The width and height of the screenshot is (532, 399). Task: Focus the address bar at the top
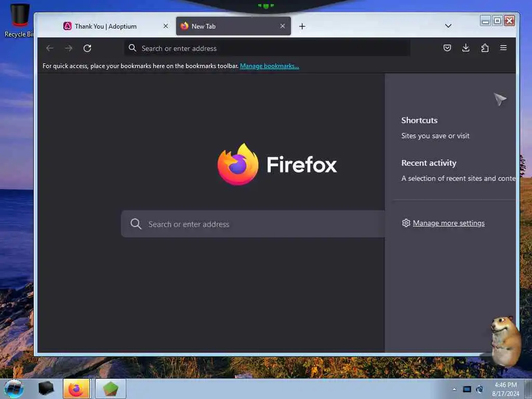[267, 48]
